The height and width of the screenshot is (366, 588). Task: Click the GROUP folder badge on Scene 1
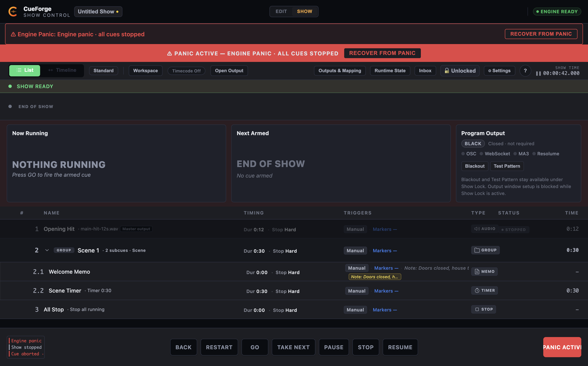click(485, 250)
